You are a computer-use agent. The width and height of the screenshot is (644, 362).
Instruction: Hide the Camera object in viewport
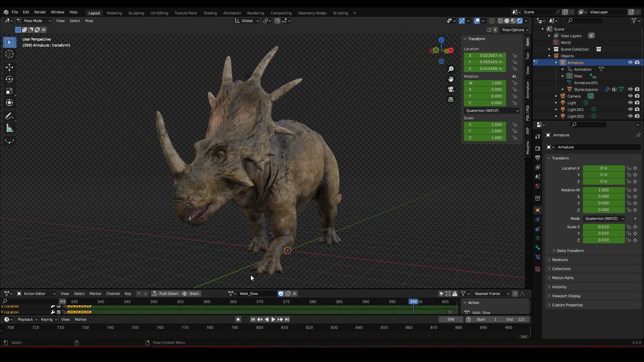point(630,96)
